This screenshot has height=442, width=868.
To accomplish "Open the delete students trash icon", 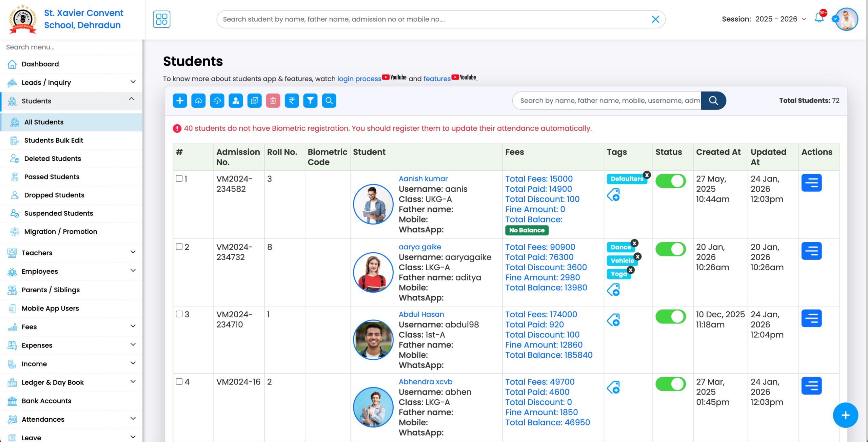I will coord(273,101).
